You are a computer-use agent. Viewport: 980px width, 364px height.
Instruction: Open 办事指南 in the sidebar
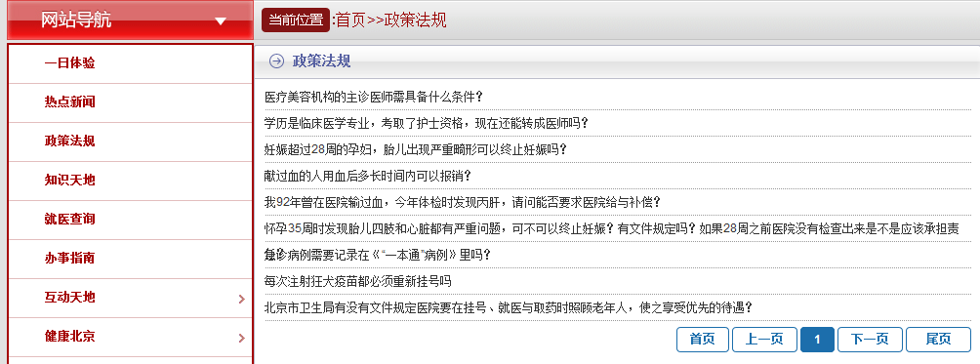tap(70, 258)
